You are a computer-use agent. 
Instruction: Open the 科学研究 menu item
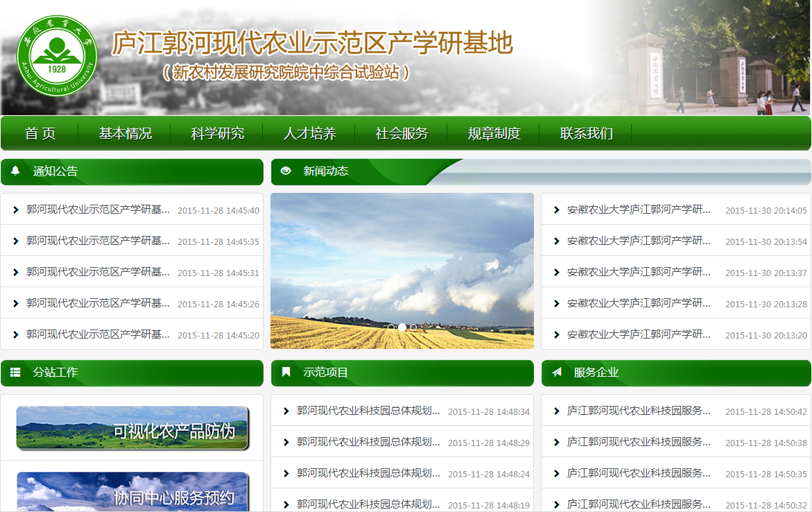tap(218, 133)
